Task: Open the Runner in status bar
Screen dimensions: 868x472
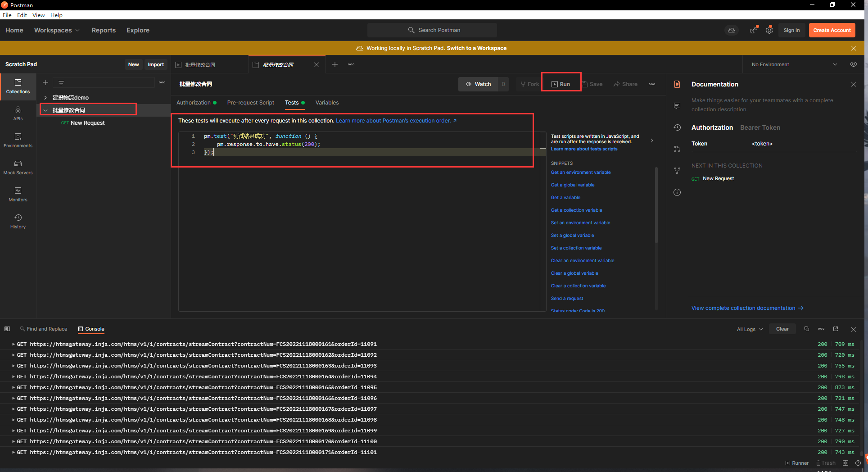Action: click(x=797, y=463)
